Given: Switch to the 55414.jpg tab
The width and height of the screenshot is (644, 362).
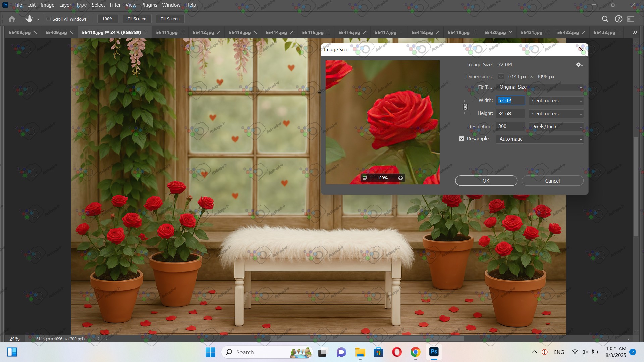Looking at the screenshot, I should tap(276, 32).
